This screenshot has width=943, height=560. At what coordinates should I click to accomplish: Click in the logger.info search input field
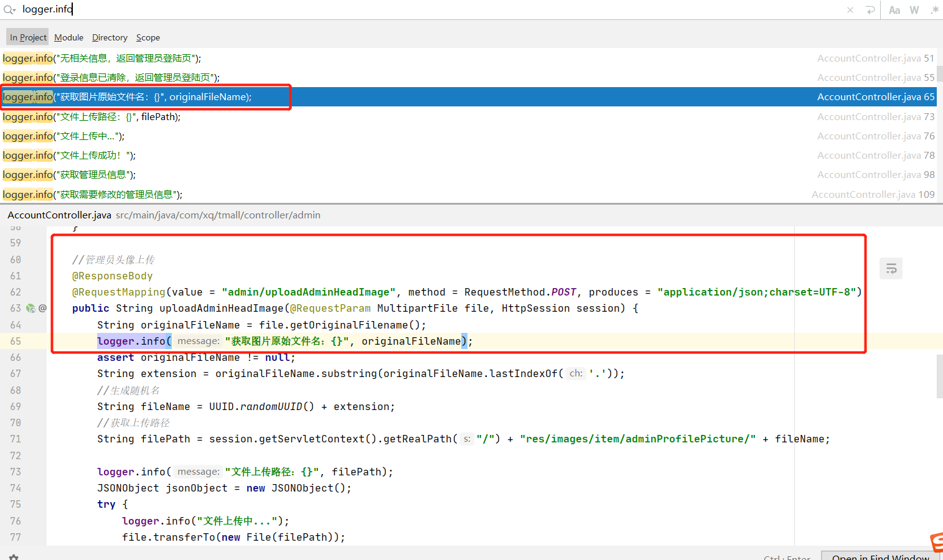373,9
